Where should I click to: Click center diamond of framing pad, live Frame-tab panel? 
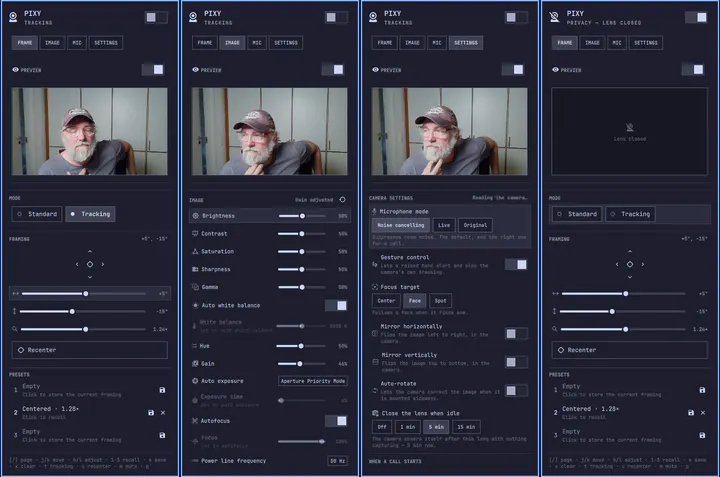tap(90, 264)
